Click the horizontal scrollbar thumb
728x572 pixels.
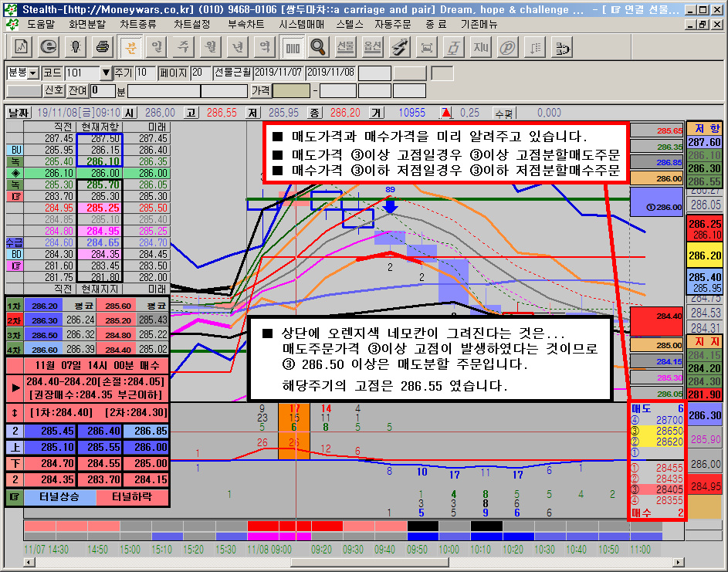point(370,562)
